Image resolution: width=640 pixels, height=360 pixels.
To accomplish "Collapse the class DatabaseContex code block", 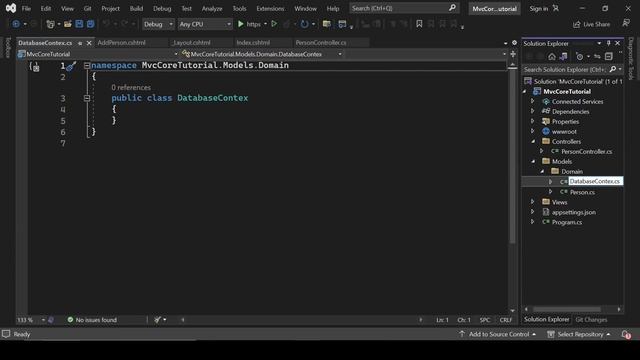I will [87, 98].
